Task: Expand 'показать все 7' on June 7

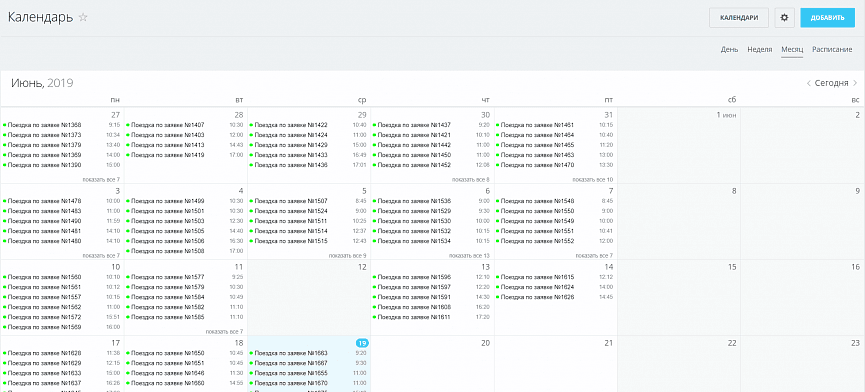Action: coord(594,256)
